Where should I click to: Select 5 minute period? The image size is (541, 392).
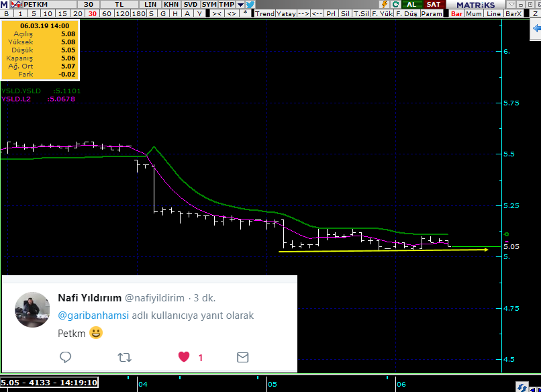click(x=34, y=14)
